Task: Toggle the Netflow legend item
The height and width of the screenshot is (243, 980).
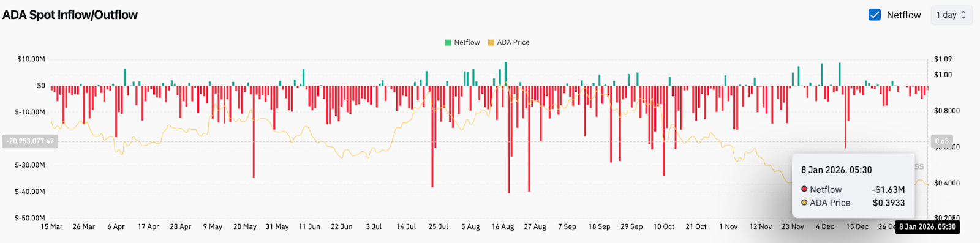Action: click(x=462, y=42)
